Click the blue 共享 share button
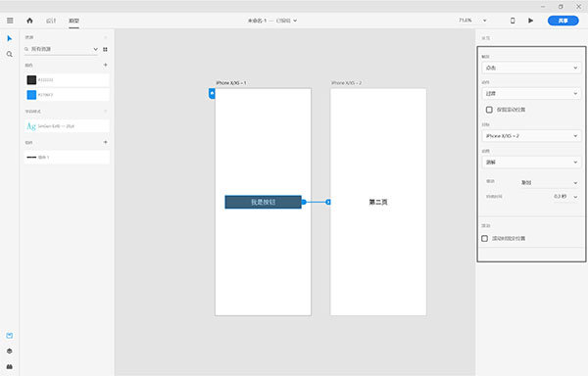 (563, 21)
